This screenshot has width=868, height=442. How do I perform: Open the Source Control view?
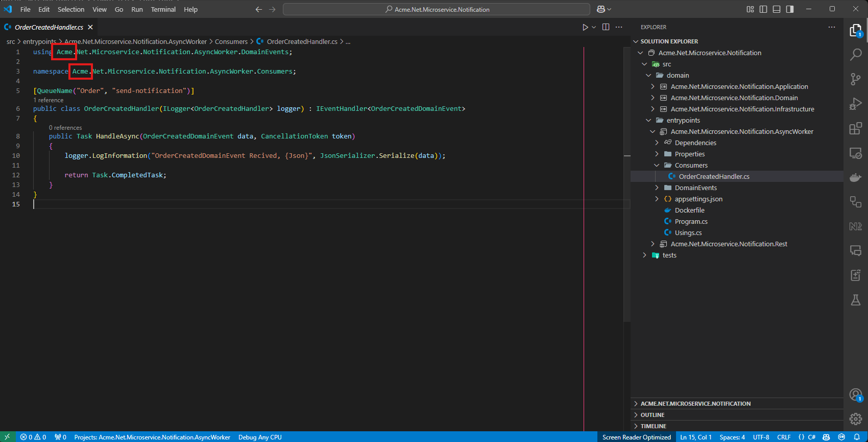point(856,79)
